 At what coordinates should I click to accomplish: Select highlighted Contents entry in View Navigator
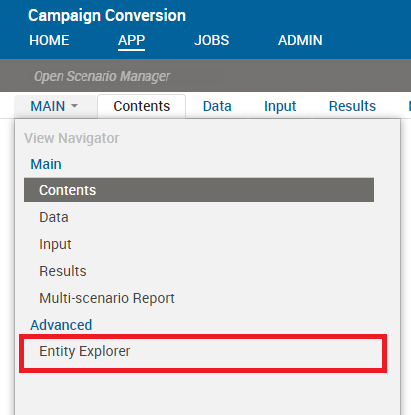[x=199, y=190]
